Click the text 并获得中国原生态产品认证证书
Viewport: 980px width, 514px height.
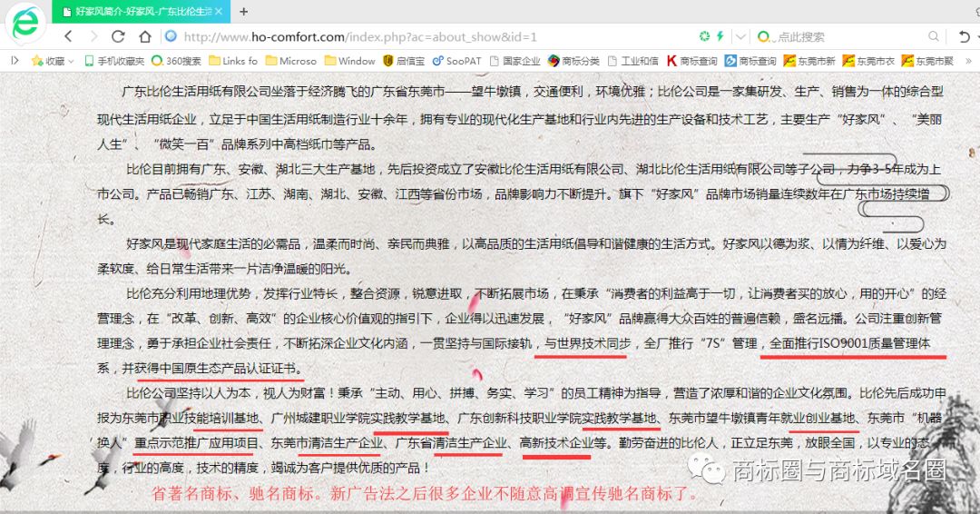tap(211, 369)
